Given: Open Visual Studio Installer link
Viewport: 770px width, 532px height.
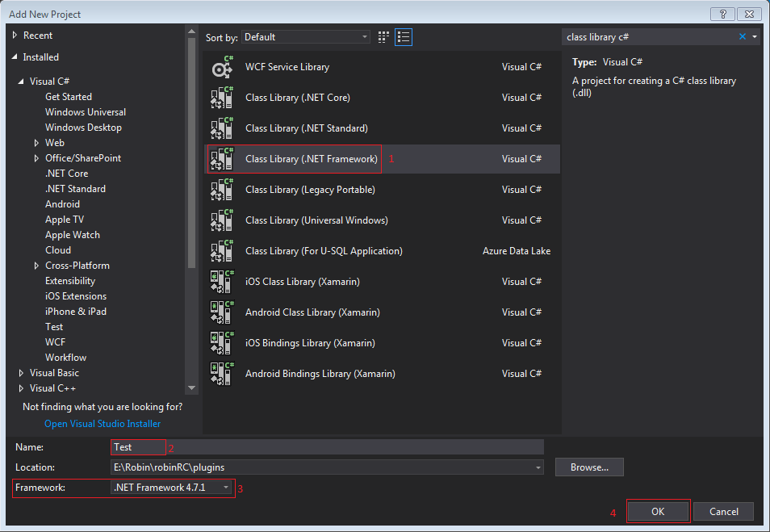Looking at the screenshot, I should [x=103, y=424].
